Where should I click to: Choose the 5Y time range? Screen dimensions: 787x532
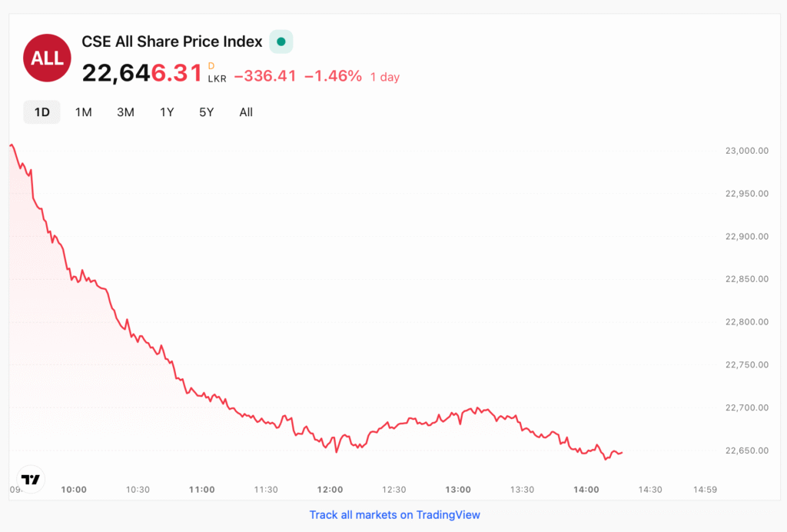[207, 112]
